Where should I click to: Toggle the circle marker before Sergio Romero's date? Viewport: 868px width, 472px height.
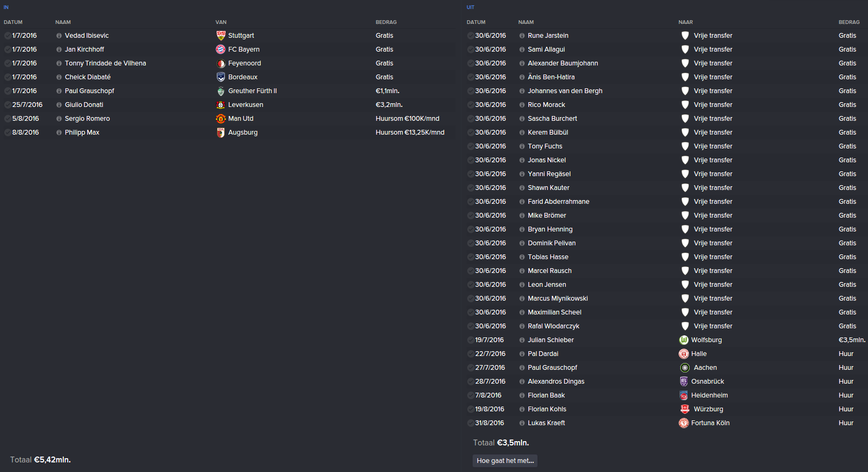pyautogui.click(x=7, y=119)
